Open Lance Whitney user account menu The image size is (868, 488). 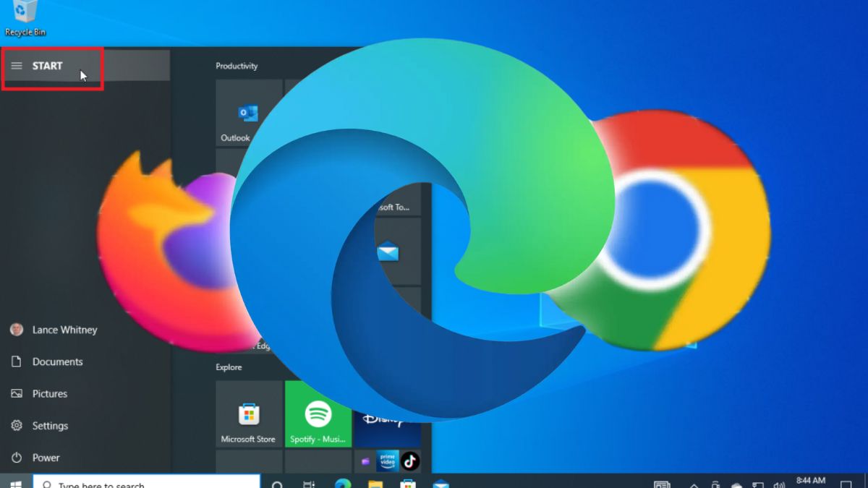[x=64, y=330]
